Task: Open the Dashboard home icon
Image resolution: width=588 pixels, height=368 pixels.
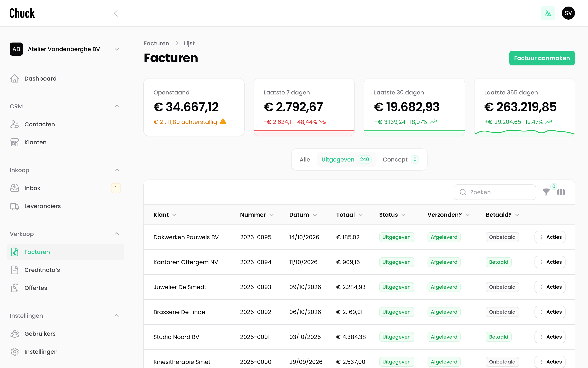Action: point(14,79)
